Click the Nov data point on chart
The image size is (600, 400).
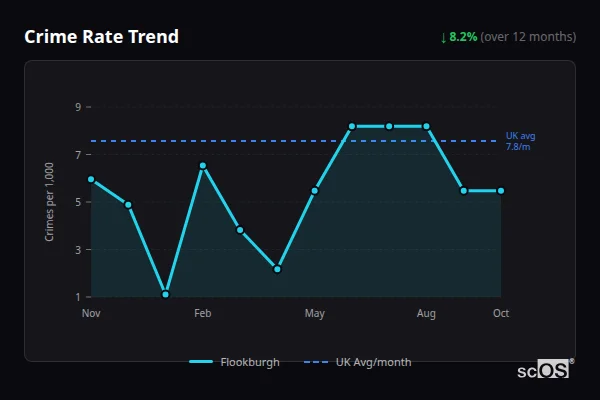tap(91, 179)
